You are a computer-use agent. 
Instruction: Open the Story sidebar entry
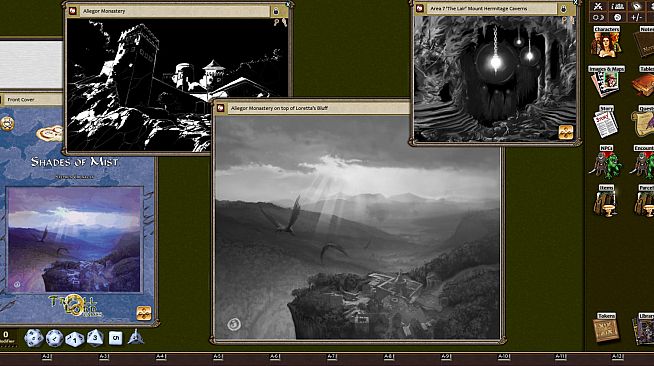click(x=606, y=121)
